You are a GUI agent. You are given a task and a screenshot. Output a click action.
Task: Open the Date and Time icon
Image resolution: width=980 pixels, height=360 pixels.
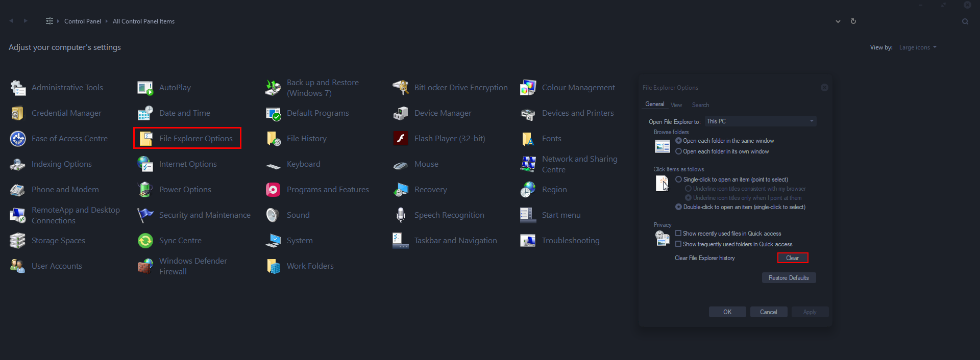tap(145, 113)
